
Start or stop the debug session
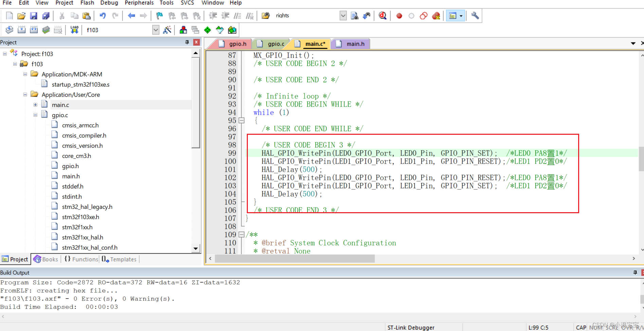(x=383, y=16)
